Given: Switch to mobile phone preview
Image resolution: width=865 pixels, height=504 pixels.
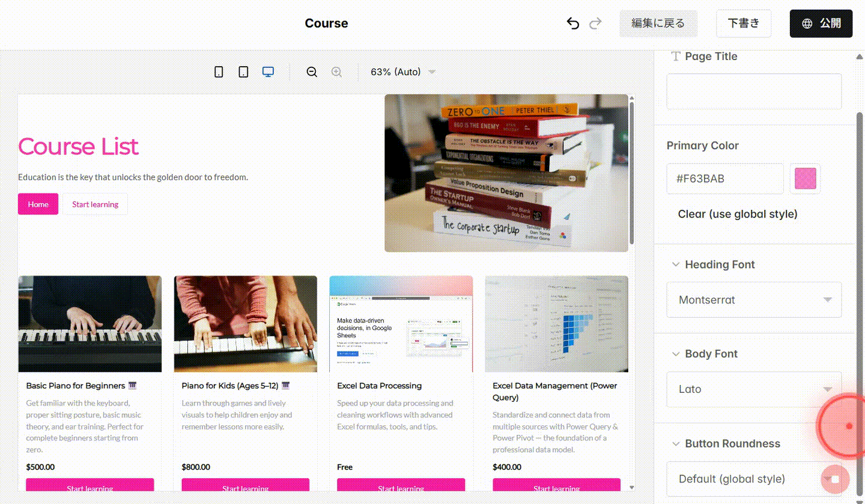Looking at the screenshot, I should [219, 72].
